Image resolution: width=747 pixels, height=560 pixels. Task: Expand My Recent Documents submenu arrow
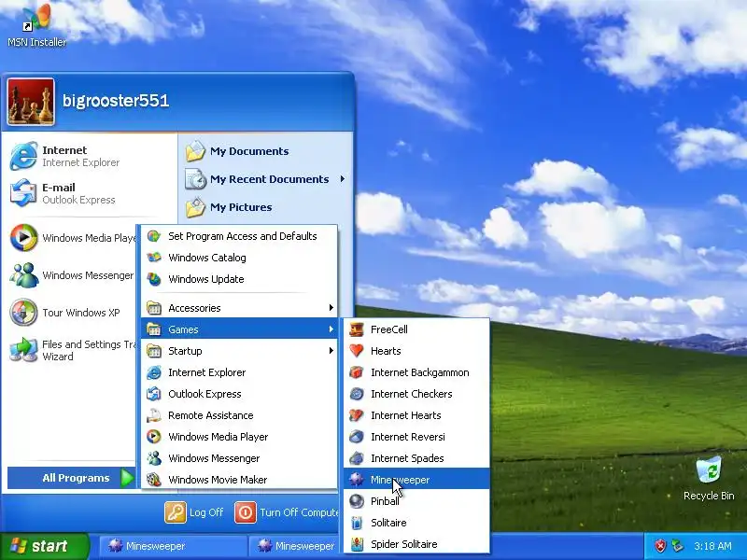[x=343, y=179]
